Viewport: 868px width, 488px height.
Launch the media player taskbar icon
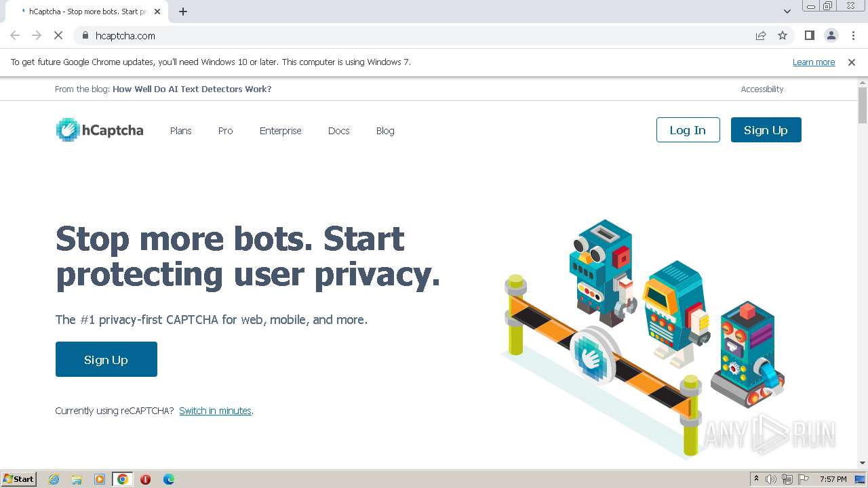point(100,479)
